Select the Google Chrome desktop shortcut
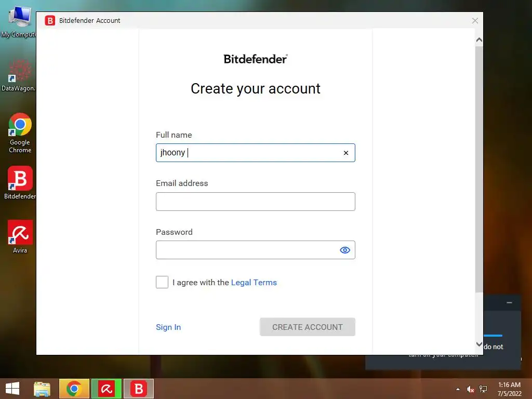 20,133
